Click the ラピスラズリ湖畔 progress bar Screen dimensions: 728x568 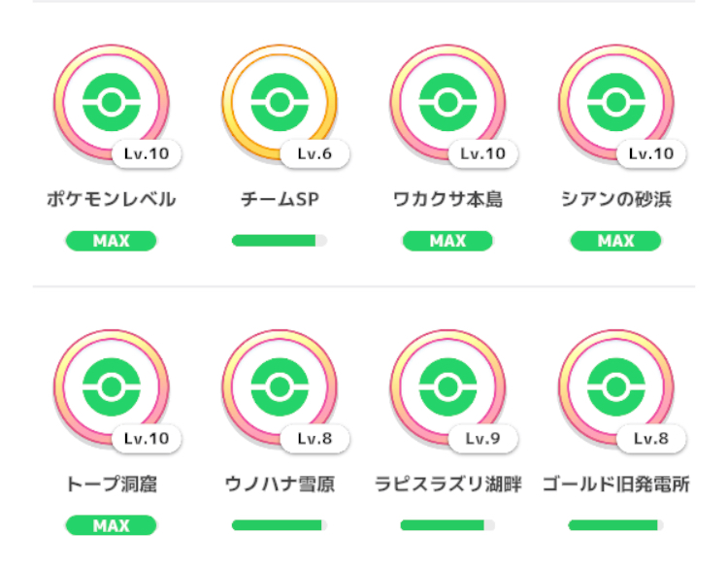click(447, 525)
